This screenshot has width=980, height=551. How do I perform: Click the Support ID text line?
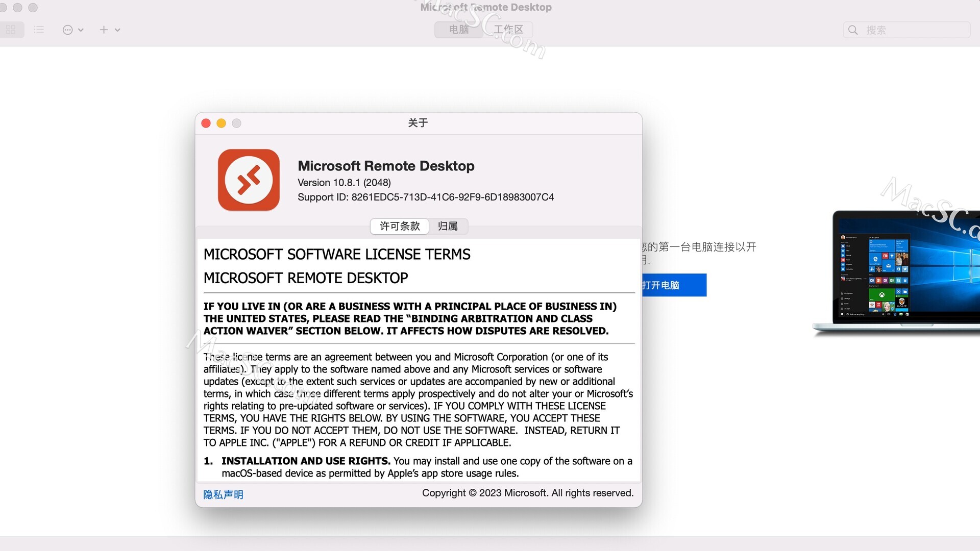tap(426, 197)
